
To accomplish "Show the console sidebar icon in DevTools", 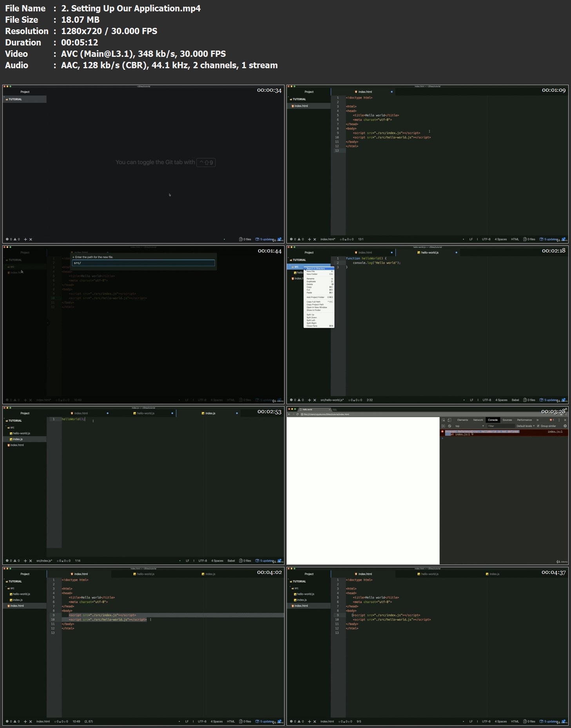I will pos(443,426).
